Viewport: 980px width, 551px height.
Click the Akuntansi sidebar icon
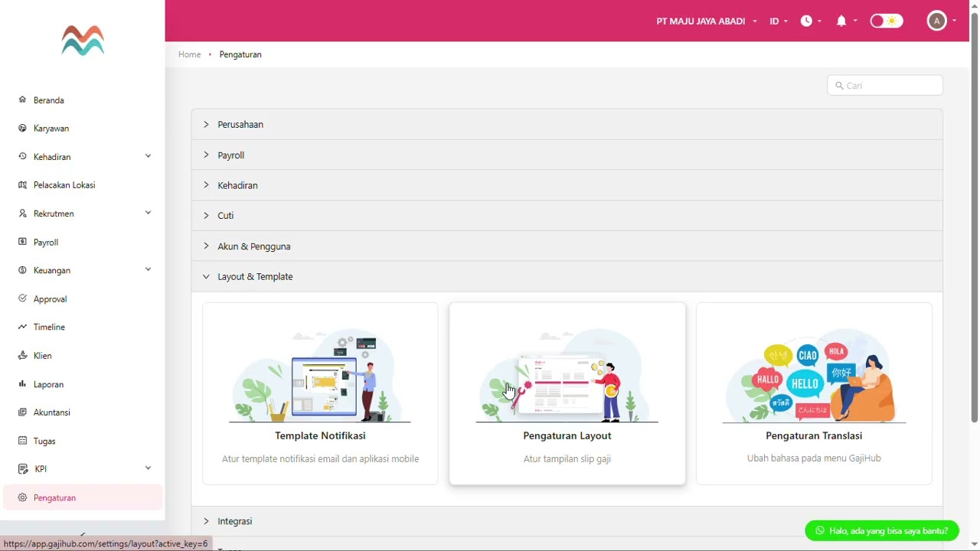click(x=22, y=412)
